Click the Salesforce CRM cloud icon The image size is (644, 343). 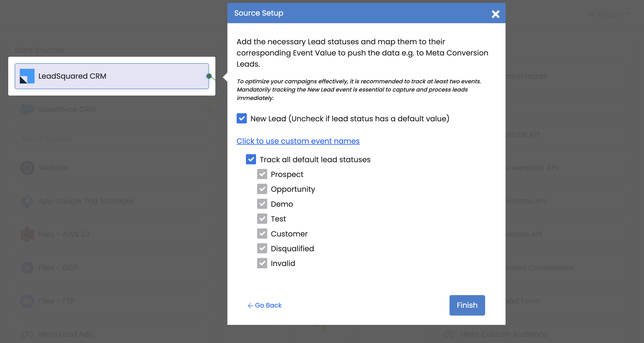(x=27, y=109)
